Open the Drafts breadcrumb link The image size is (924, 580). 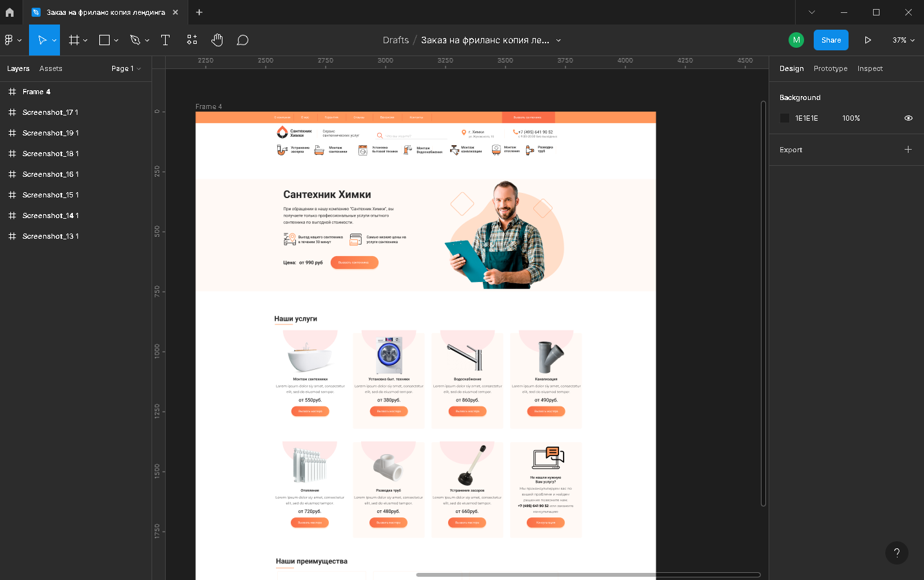coord(396,40)
